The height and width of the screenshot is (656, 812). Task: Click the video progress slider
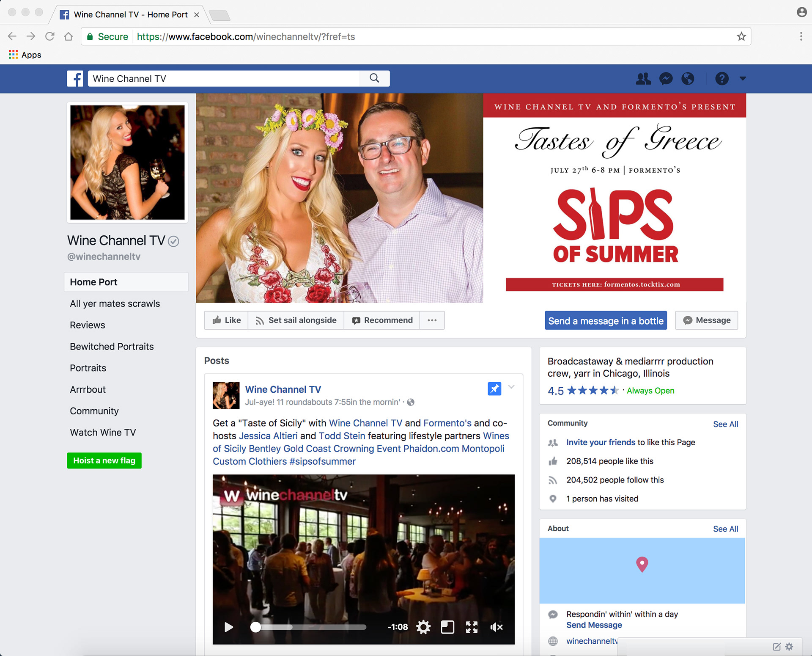click(x=311, y=627)
